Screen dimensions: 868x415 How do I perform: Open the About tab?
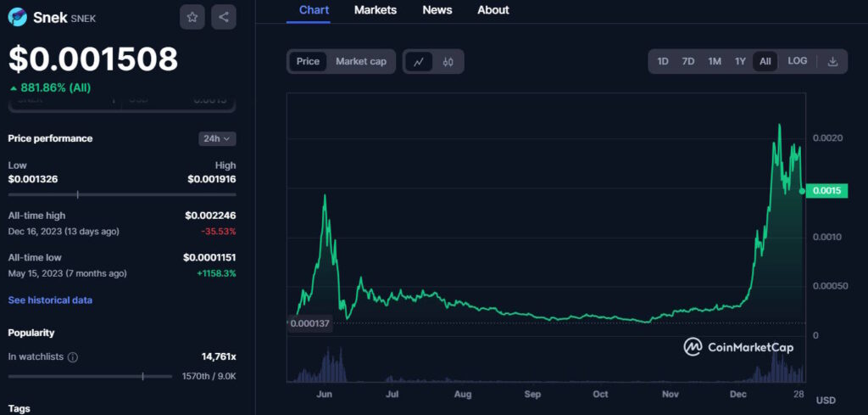(493, 10)
